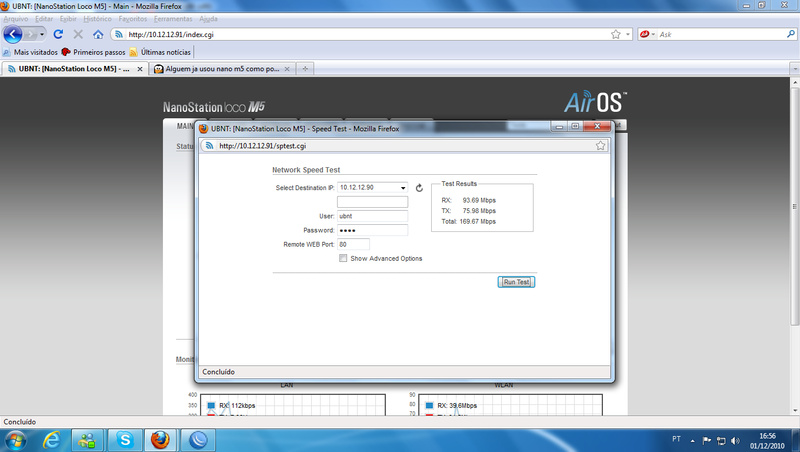
Task: Go back with the browser Back arrow
Action: pos(13,35)
